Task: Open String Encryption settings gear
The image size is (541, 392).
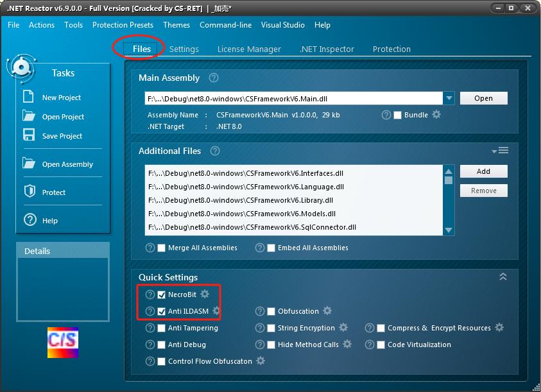Action: point(344,328)
